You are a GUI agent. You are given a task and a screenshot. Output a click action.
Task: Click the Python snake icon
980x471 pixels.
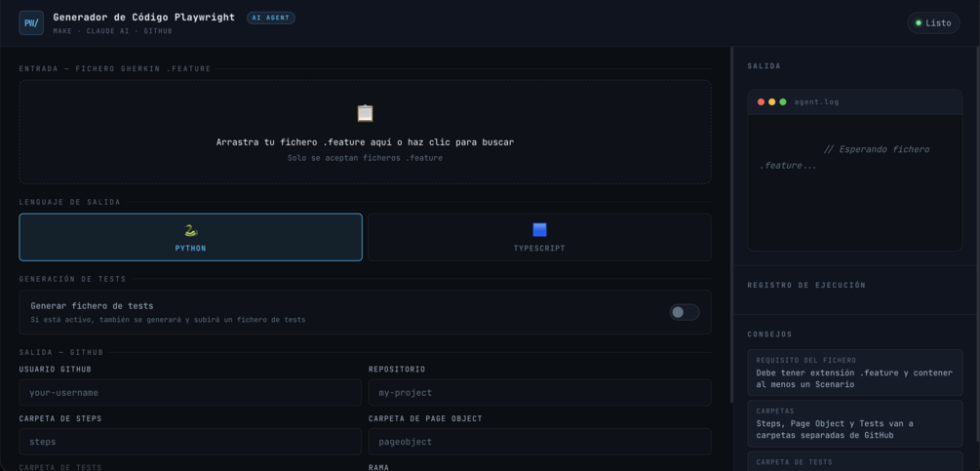(190, 230)
